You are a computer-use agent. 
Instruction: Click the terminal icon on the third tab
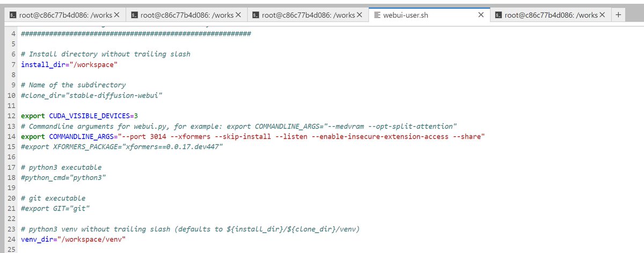click(x=256, y=15)
